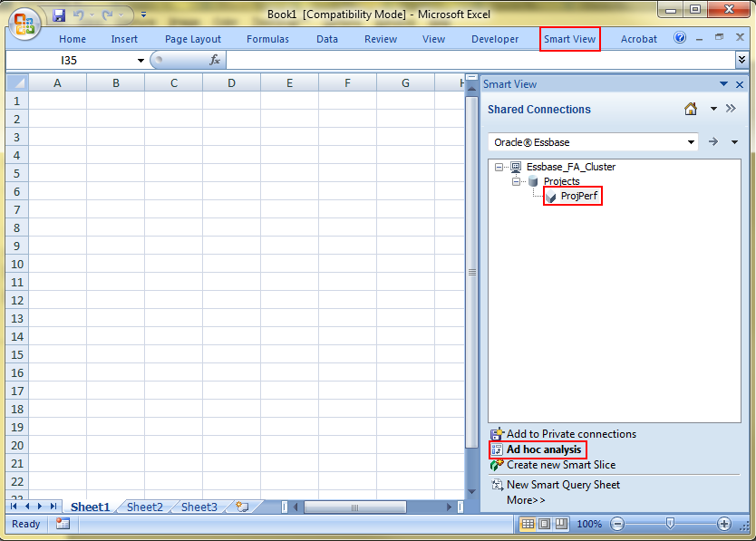This screenshot has height=541, width=756.
Task: Open Excel Help question mark icon
Action: point(680,38)
